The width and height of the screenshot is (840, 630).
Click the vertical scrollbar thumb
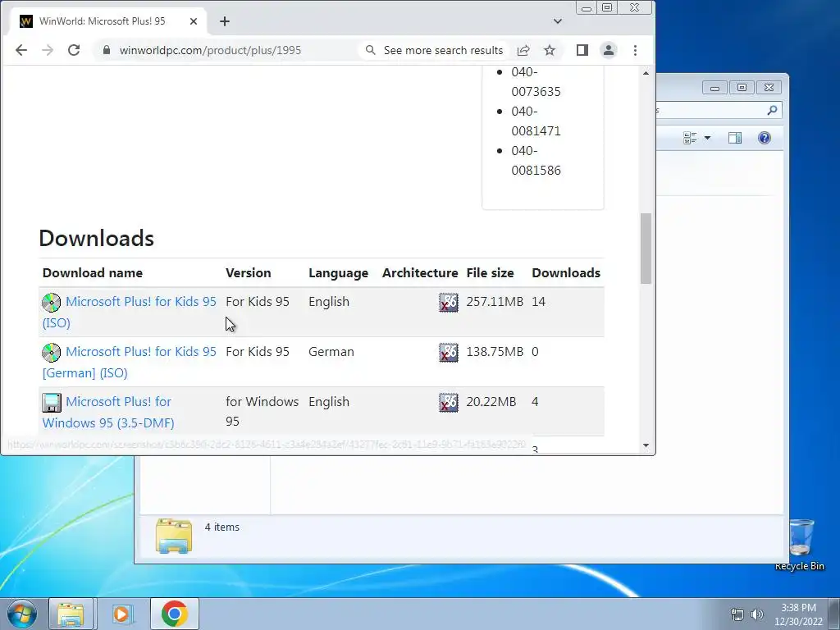[646, 249]
